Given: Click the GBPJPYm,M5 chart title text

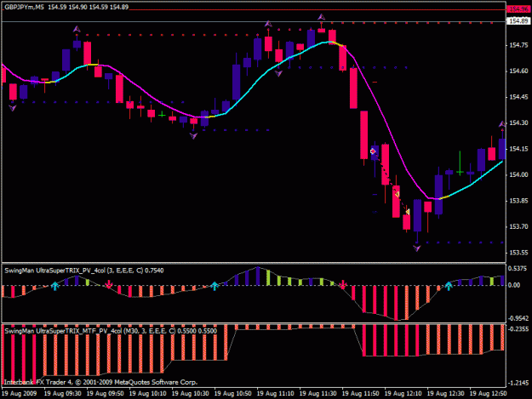Looking at the screenshot, I should pyautogui.click(x=24, y=7).
